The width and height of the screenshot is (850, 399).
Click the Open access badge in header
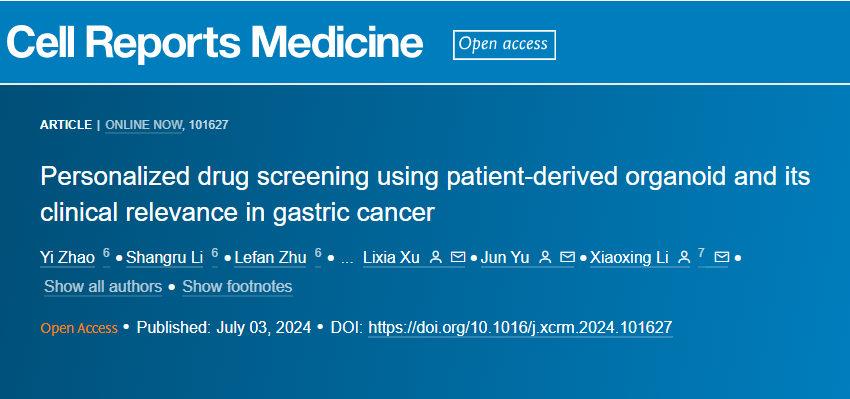[x=504, y=44]
